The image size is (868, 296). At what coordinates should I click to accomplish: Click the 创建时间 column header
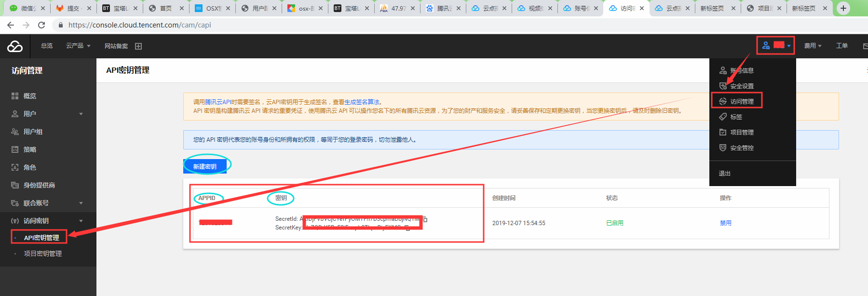504,198
